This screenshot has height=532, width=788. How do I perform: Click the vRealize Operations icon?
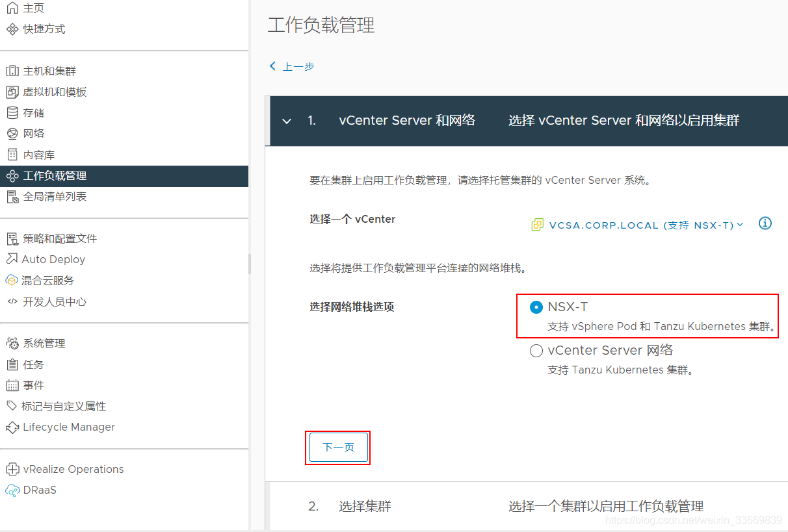tap(12, 469)
